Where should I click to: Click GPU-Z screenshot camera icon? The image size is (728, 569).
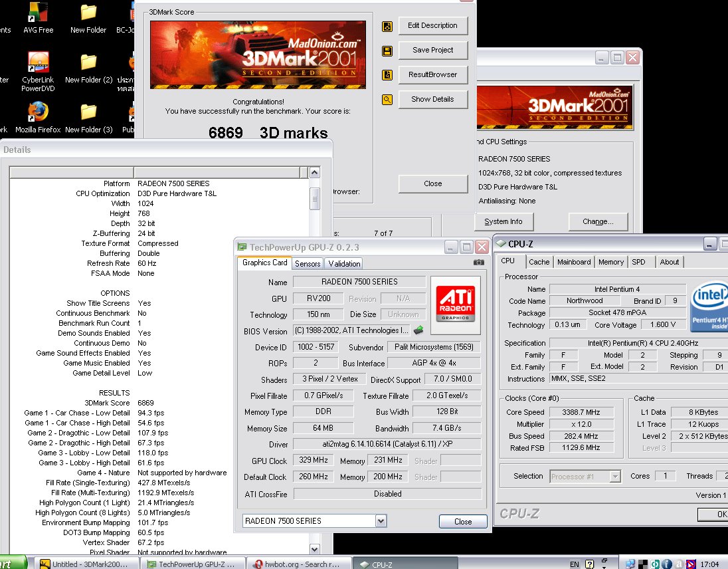479,263
